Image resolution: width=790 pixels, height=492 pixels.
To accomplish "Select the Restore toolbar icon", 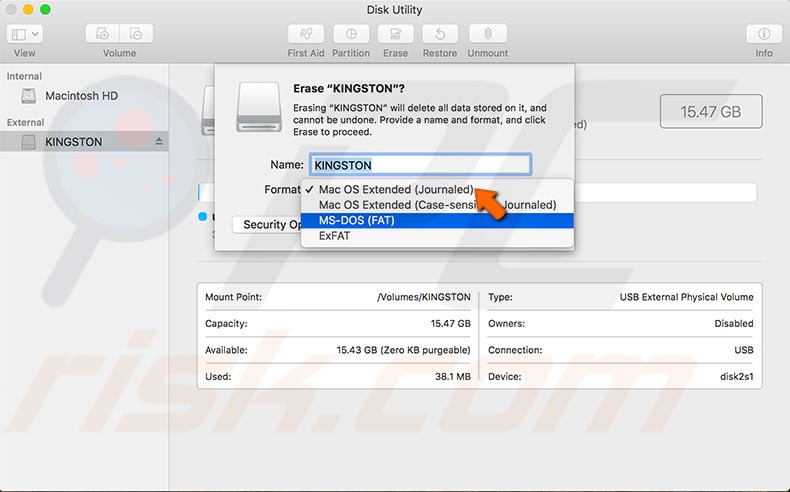I will pyautogui.click(x=440, y=34).
